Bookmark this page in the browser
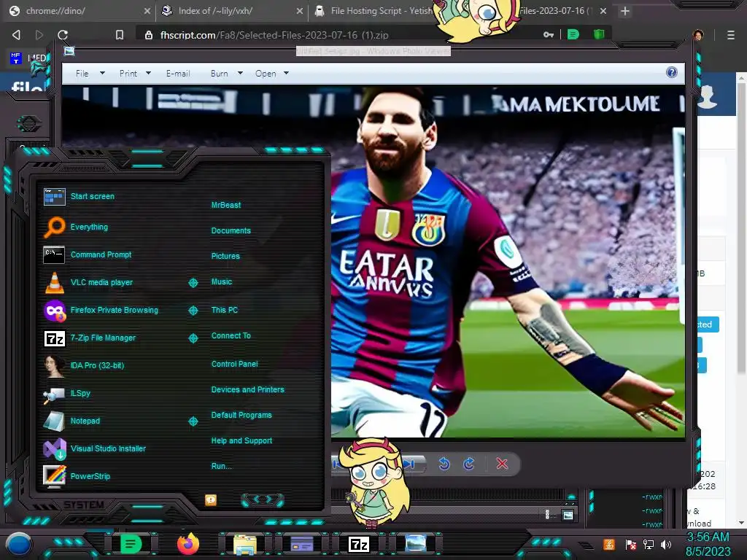 pos(120,35)
